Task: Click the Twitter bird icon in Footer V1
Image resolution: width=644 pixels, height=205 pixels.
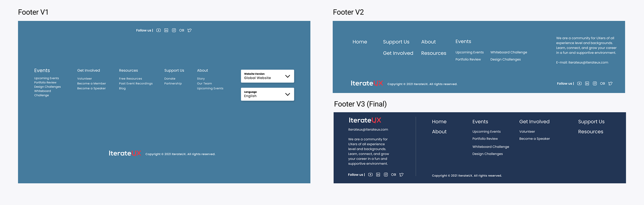Action: pos(190,30)
